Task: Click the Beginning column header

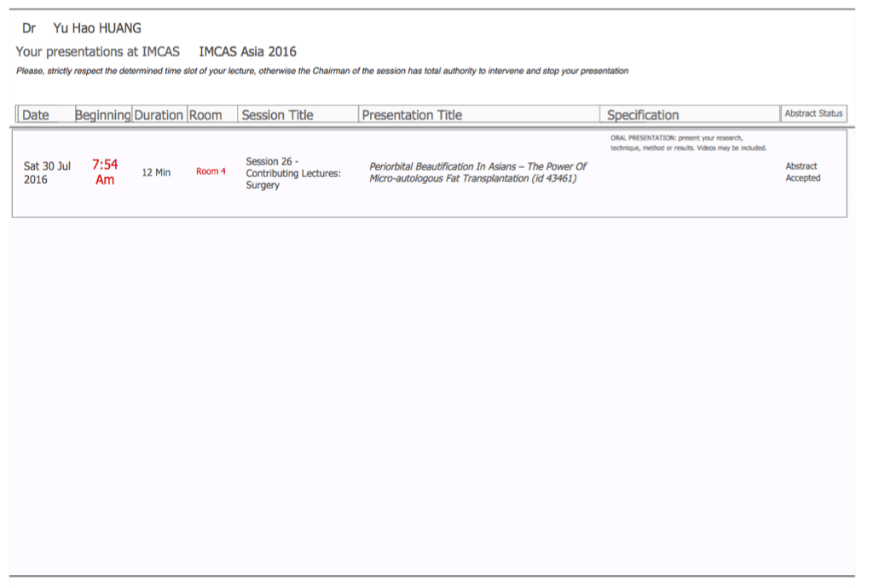Action: tap(103, 114)
